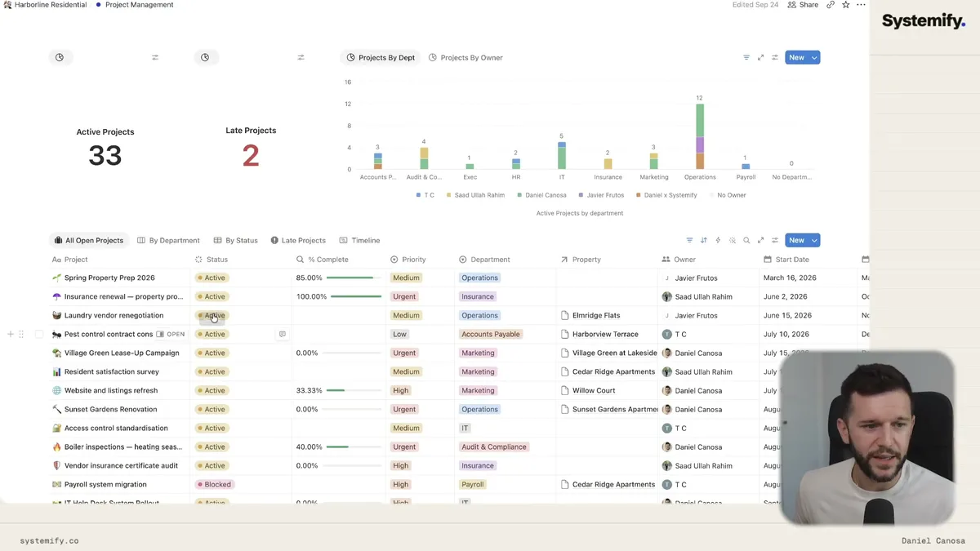Open the table New button dropdown arrow
980x551 pixels.
pyautogui.click(x=814, y=240)
